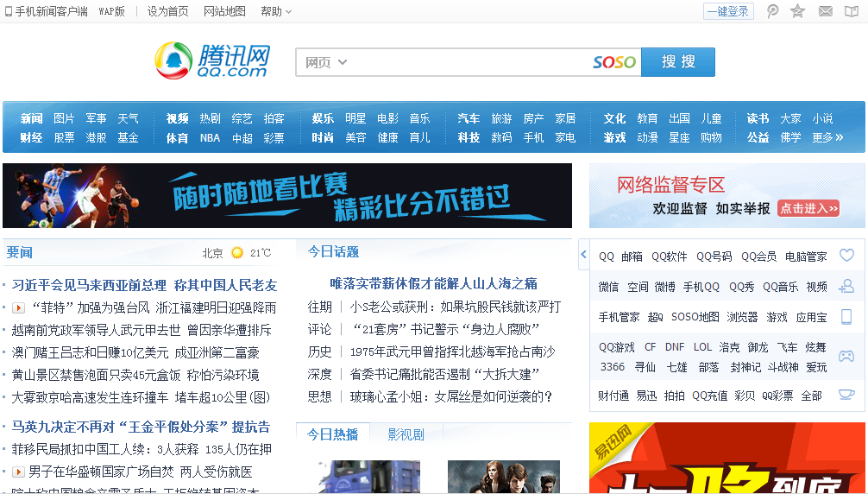Open 应用宝 in the services panel
Viewport: 868px width, 494px height.
click(x=812, y=317)
